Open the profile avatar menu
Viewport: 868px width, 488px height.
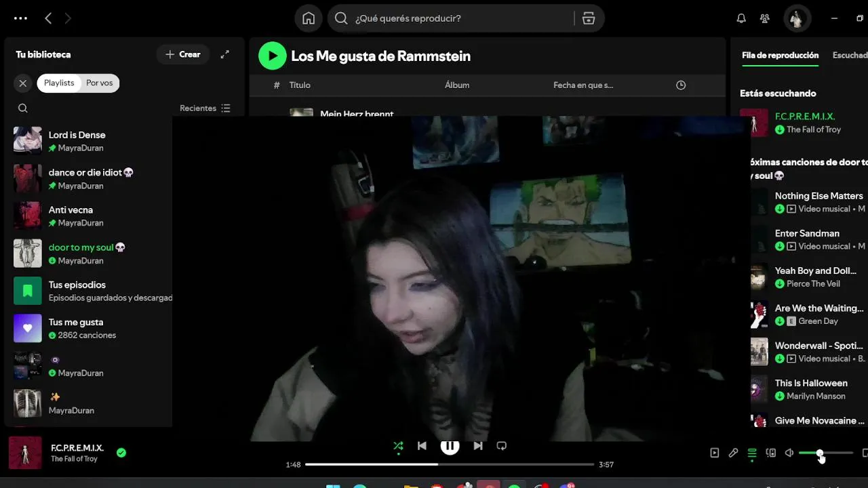point(796,18)
